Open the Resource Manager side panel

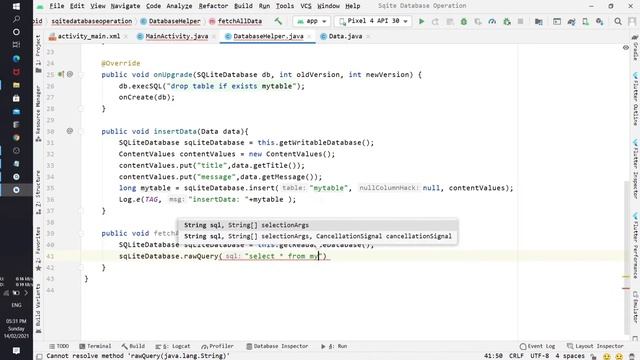tap(38, 113)
